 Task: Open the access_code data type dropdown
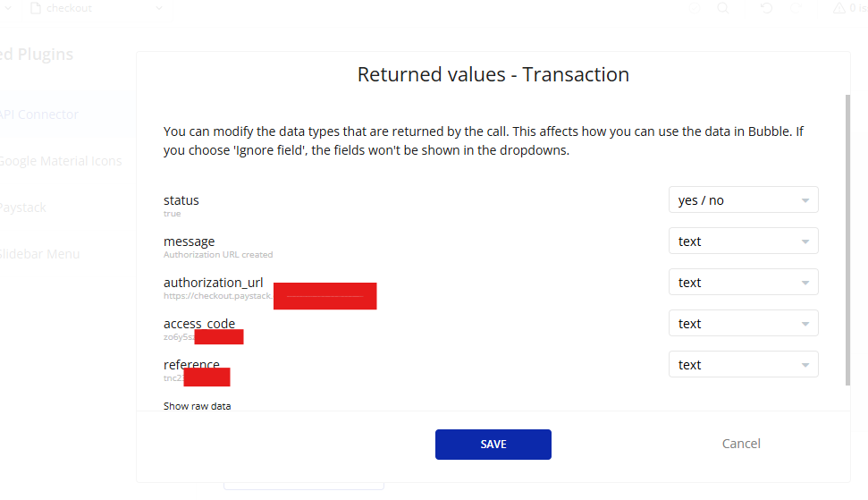point(743,324)
